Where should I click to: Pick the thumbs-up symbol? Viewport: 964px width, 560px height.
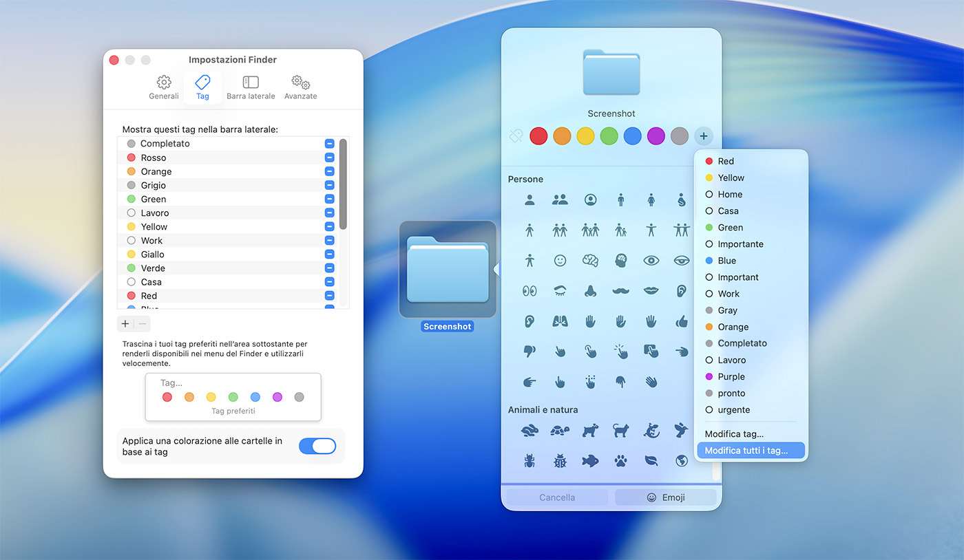pyautogui.click(x=681, y=321)
